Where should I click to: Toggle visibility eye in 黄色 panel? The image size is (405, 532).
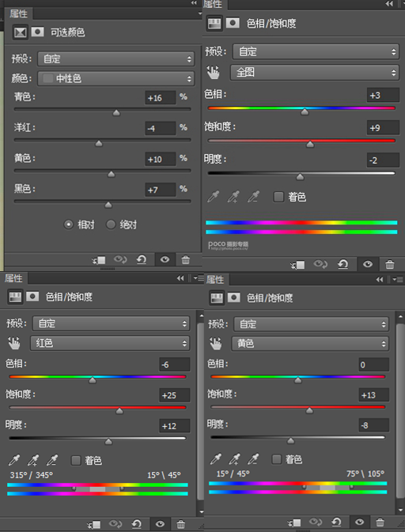click(x=359, y=522)
